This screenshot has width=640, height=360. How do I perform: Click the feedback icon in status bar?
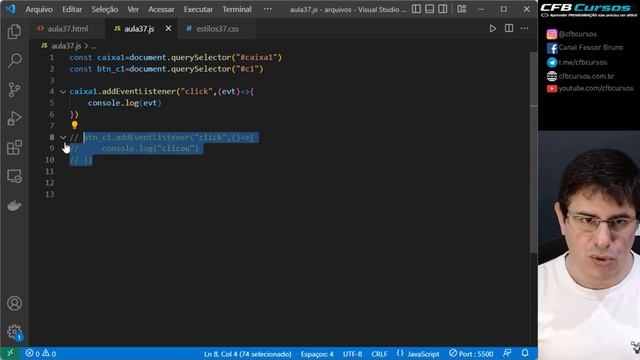(507, 353)
